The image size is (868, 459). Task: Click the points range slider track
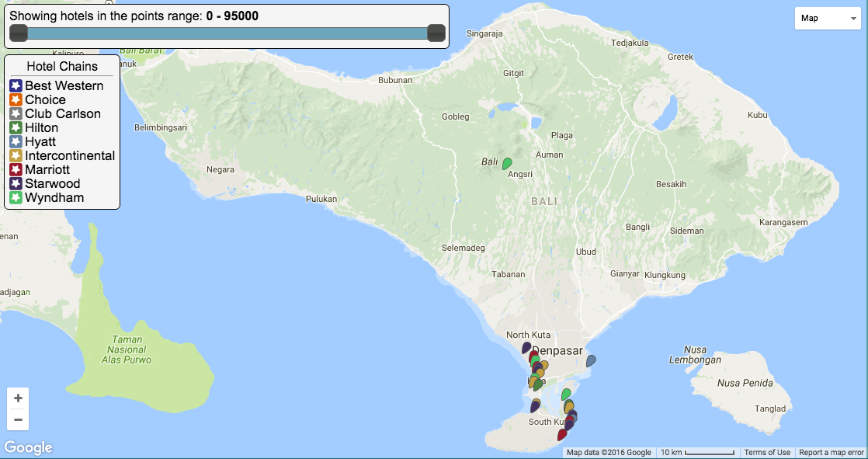[x=227, y=33]
